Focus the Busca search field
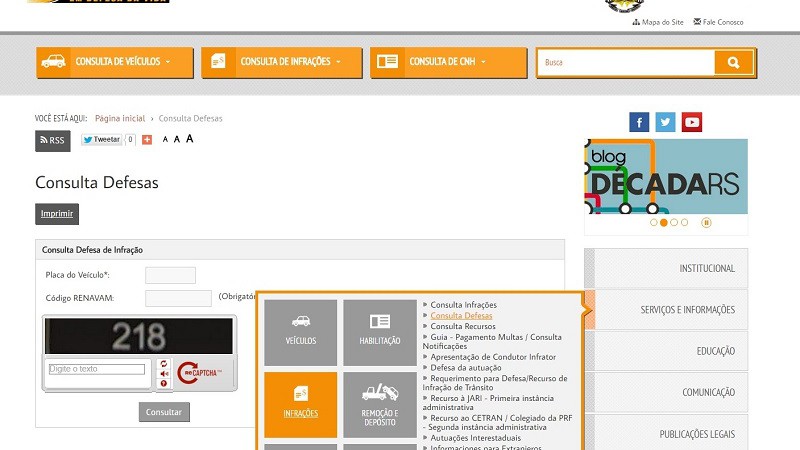Viewport: 800px width, 450px height. (x=626, y=62)
